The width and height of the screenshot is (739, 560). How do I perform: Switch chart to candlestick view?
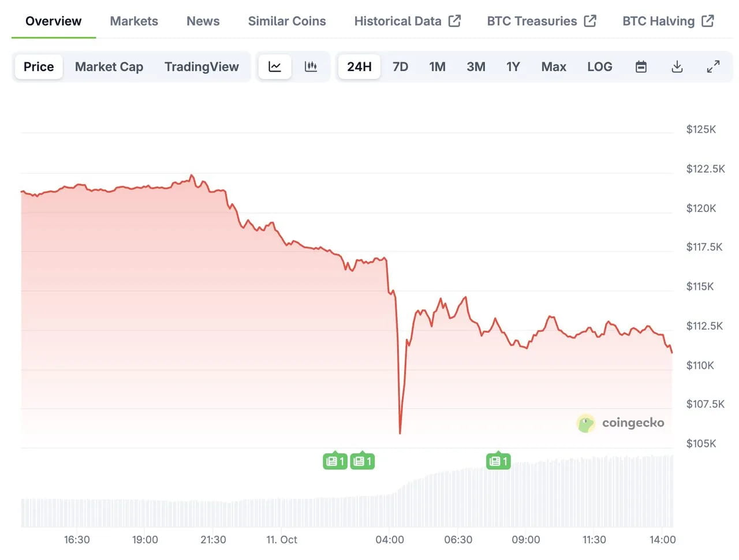click(x=311, y=66)
